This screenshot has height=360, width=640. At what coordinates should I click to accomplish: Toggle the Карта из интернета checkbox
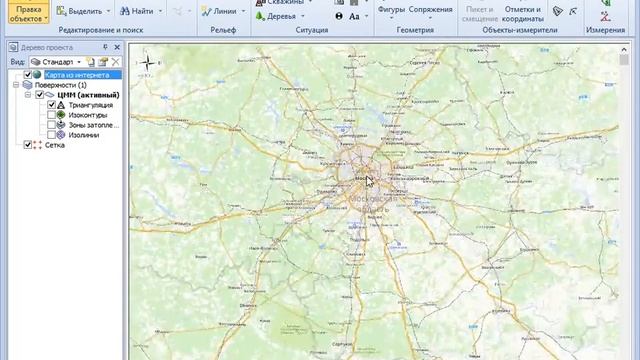[x=27, y=75]
